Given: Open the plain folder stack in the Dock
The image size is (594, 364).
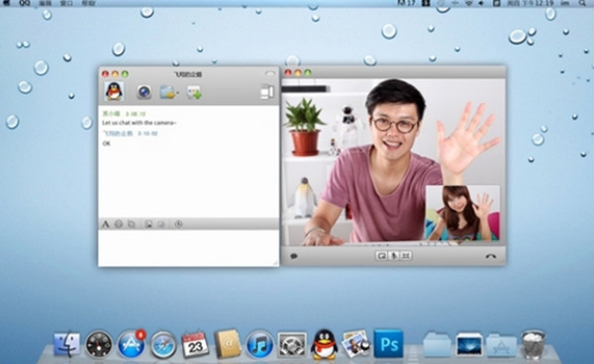Looking at the screenshot, I should [x=437, y=344].
